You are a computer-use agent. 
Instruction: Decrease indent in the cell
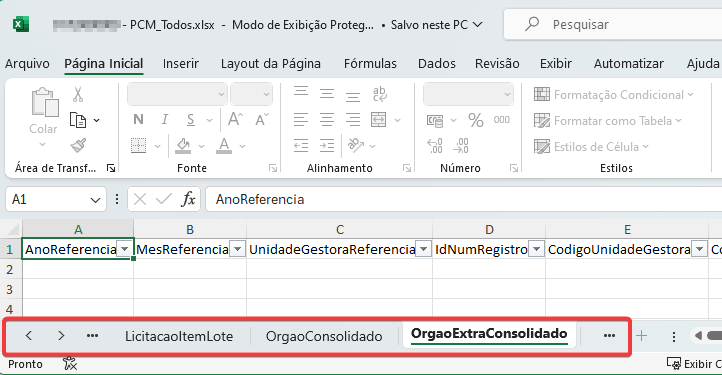(x=301, y=146)
